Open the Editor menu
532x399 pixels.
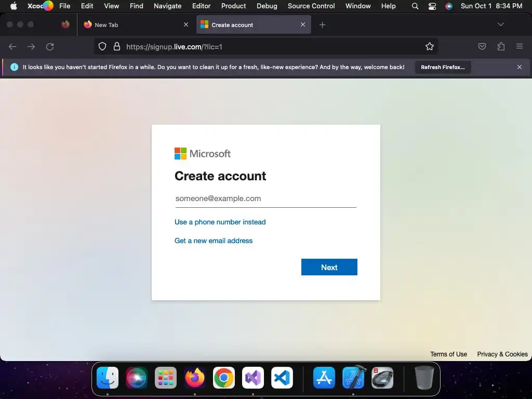[x=201, y=6]
